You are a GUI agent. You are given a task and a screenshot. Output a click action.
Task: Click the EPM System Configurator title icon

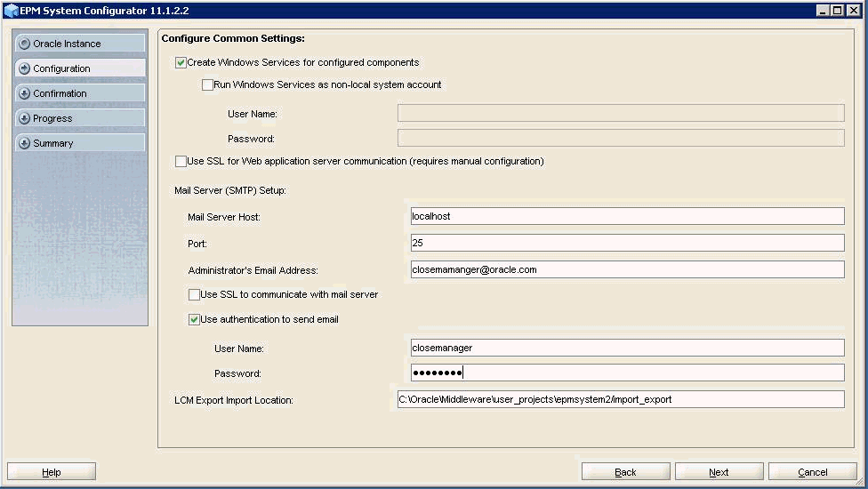(11, 11)
